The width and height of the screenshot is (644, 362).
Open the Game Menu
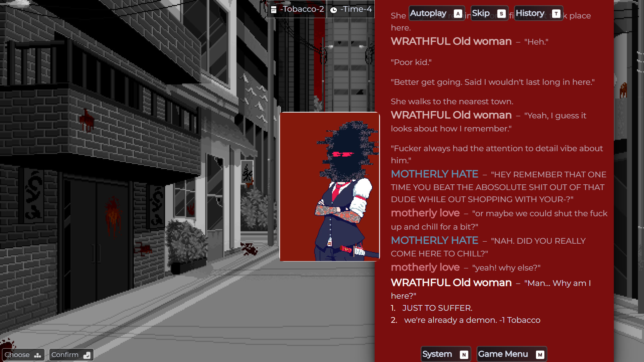503,354
